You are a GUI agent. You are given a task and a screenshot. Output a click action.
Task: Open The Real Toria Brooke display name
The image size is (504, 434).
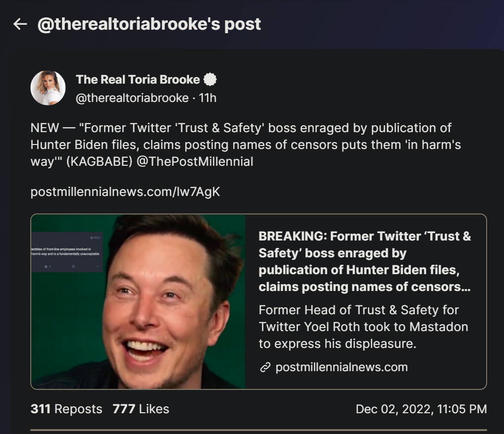pyautogui.click(x=138, y=79)
